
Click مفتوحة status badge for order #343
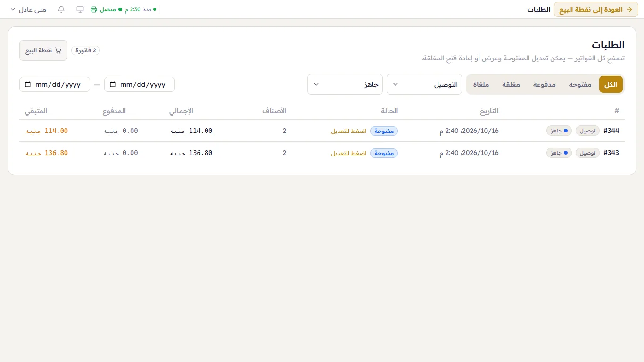pyautogui.click(x=384, y=153)
